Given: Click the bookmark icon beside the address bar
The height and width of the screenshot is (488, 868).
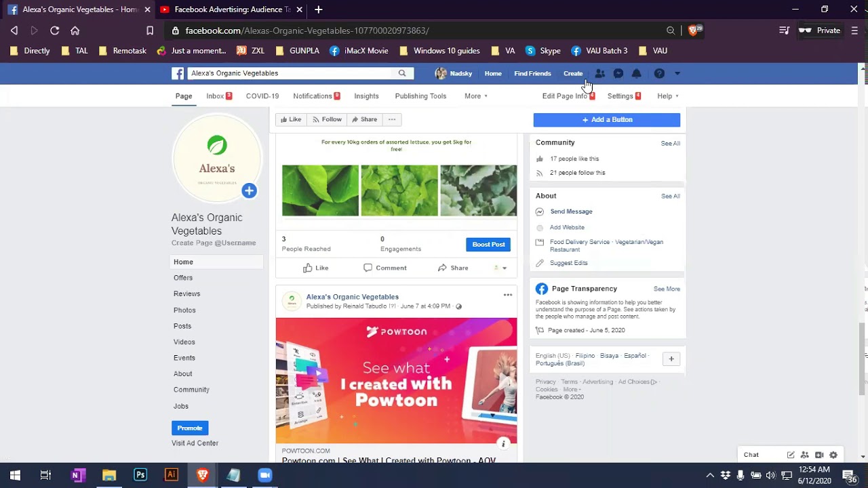Looking at the screenshot, I should pos(150,30).
